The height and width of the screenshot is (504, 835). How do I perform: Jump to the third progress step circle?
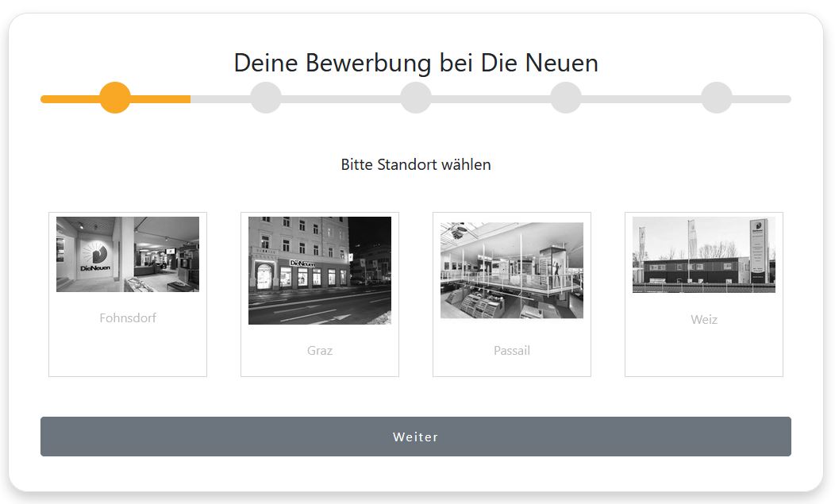(416, 98)
